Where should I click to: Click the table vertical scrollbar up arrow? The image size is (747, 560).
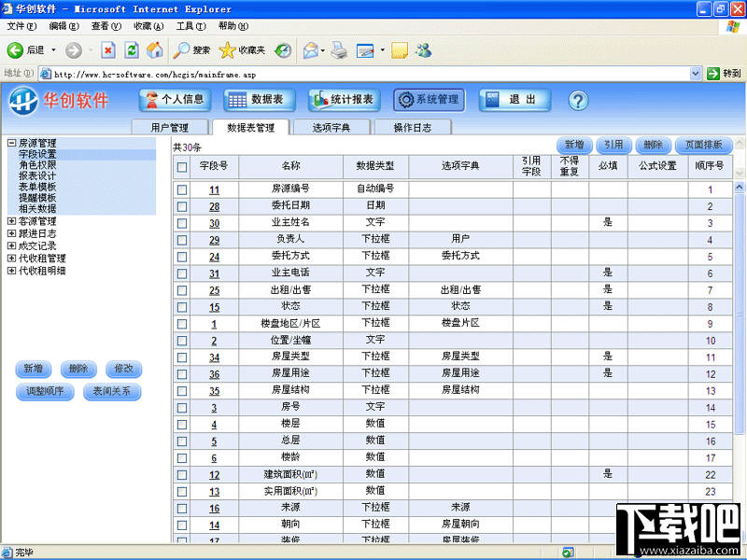[739, 188]
